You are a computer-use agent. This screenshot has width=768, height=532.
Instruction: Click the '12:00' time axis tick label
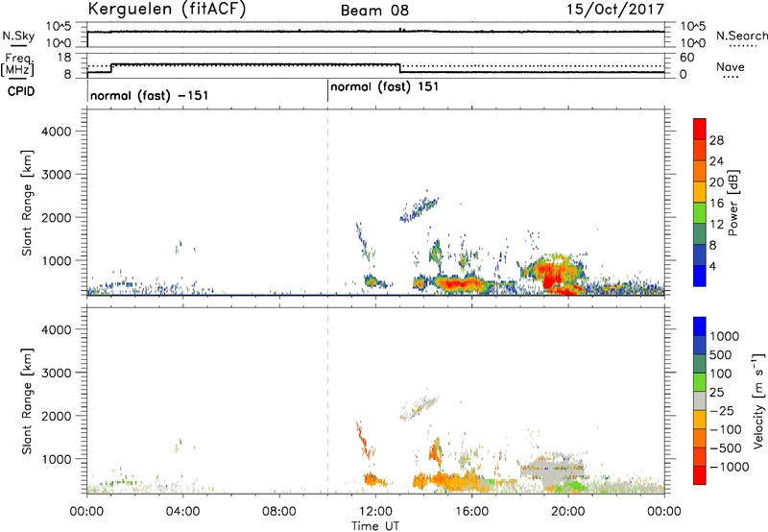point(375,512)
